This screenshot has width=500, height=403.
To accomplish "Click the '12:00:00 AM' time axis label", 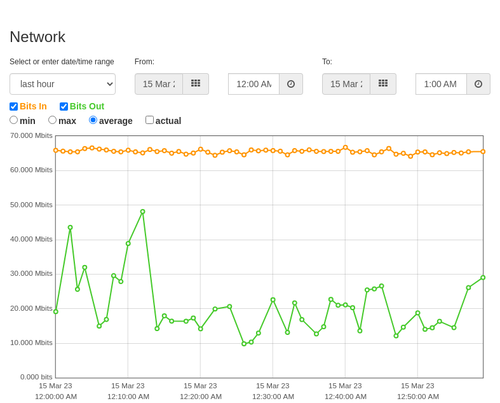I will tap(56, 397).
